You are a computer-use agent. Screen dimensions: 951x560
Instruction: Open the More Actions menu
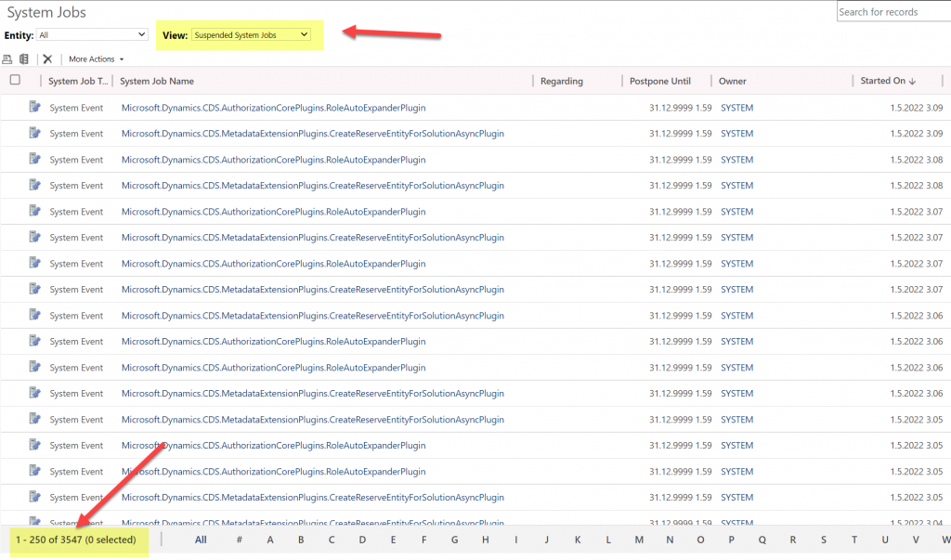[96, 59]
